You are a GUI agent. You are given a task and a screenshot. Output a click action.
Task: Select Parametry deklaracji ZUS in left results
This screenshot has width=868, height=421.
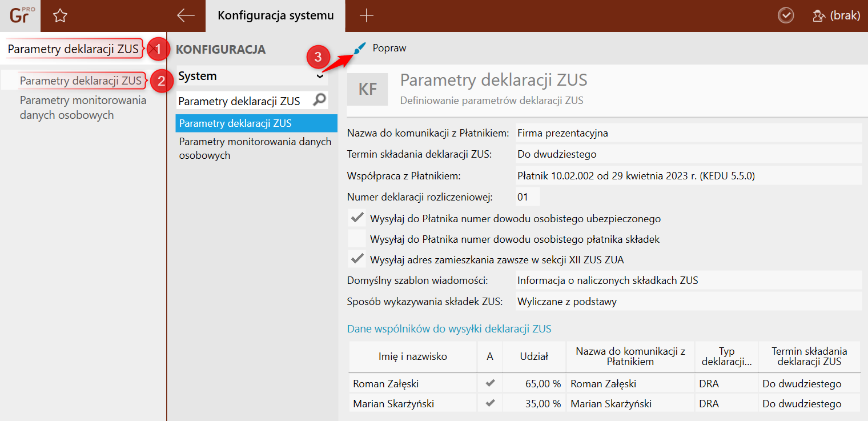pos(81,81)
